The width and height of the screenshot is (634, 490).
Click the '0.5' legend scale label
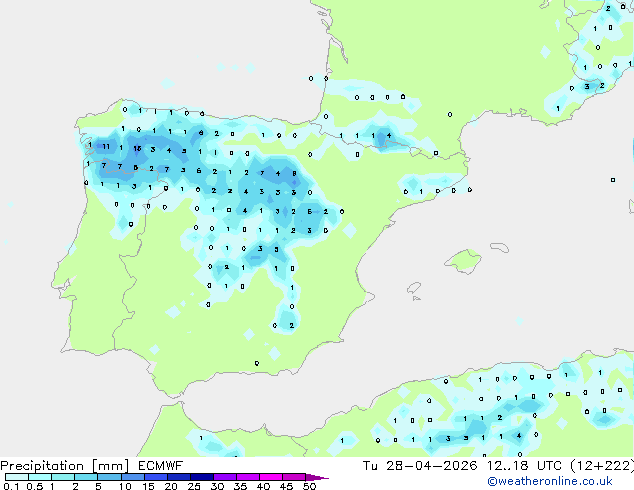(x=35, y=486)
